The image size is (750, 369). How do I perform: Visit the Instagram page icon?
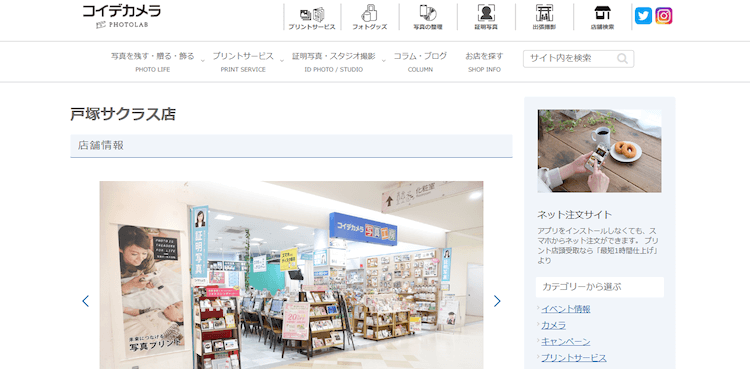[x=663, y=16]
